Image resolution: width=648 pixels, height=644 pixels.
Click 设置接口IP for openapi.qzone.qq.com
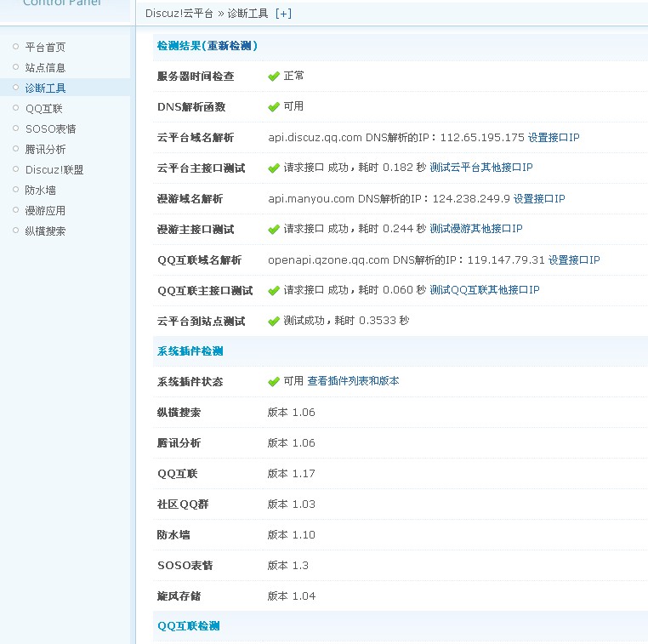tap(574, 260)
